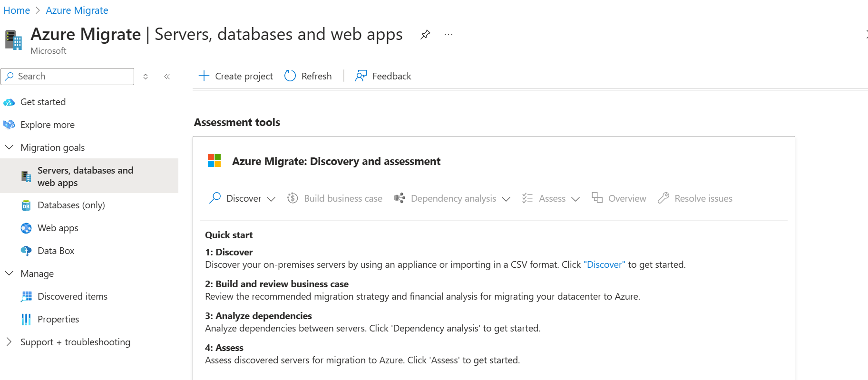
Task: Click the Properties bars icon
Action: [26, 320]
